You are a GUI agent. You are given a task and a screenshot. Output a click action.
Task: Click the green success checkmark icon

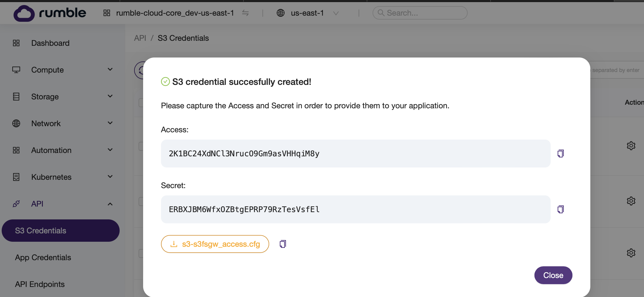click(165, 82)
